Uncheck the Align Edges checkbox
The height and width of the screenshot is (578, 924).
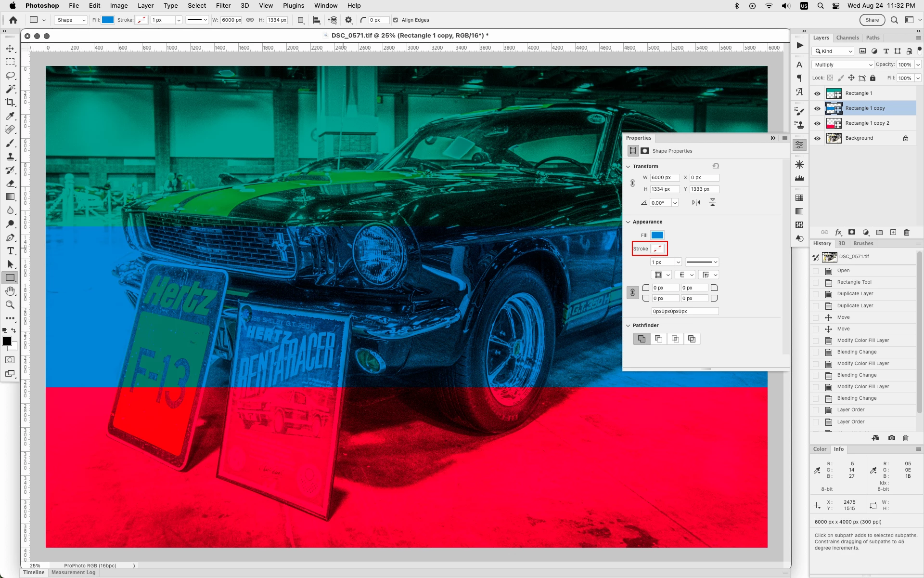point(396,20)
